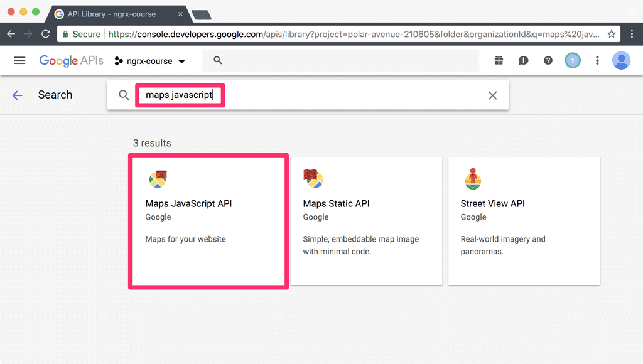View notifications badge showing 1
This screenshot has height=364, width=643.
tap(573, 61)
